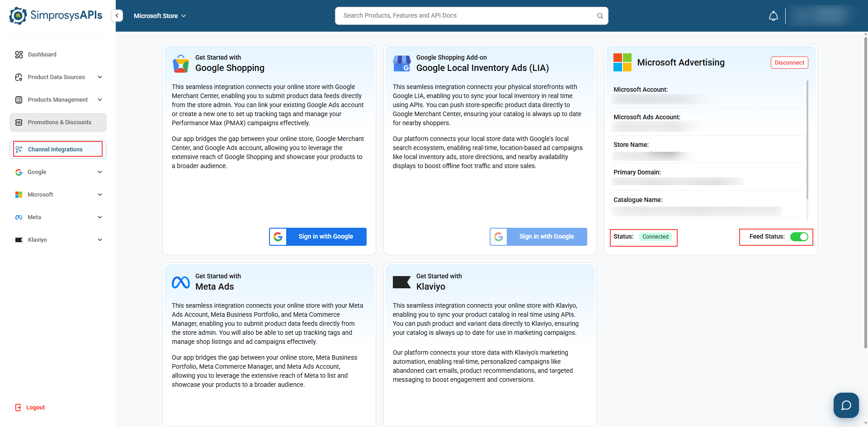Open the chat support bubble
868x427 pixels.
click(846, 405)
